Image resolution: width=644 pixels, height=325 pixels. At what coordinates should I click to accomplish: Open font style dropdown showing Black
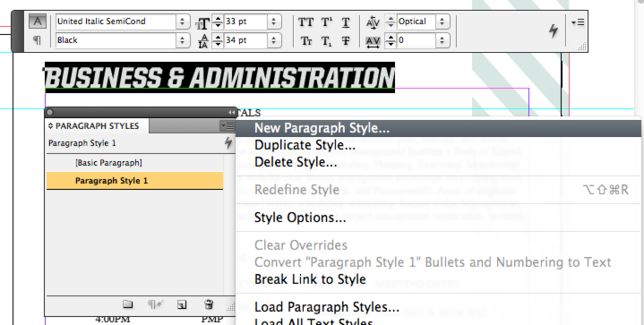pyautogui.click(x=183, y=40)
